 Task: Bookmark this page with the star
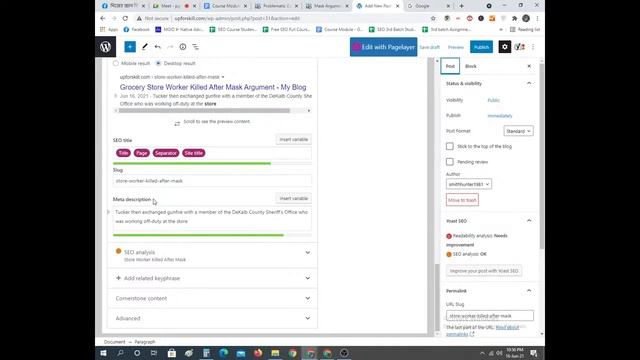click(433, 18)
